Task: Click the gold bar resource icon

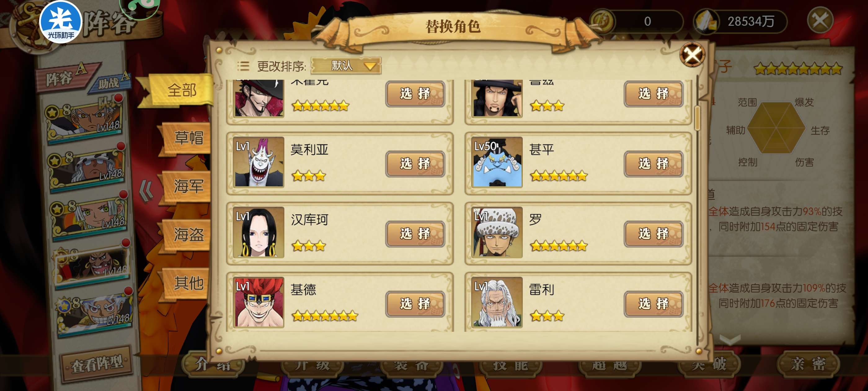Action: click(x=706, y=21)
